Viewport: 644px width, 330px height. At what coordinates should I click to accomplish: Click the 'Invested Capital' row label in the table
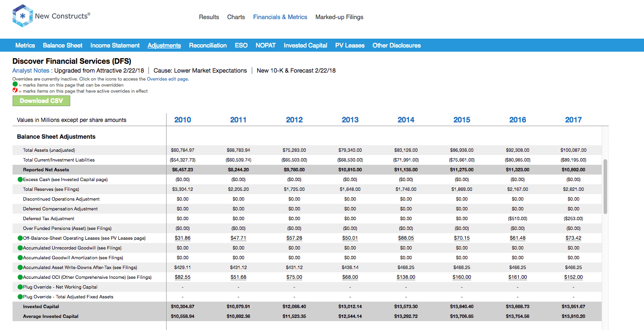tap(41, 306)
